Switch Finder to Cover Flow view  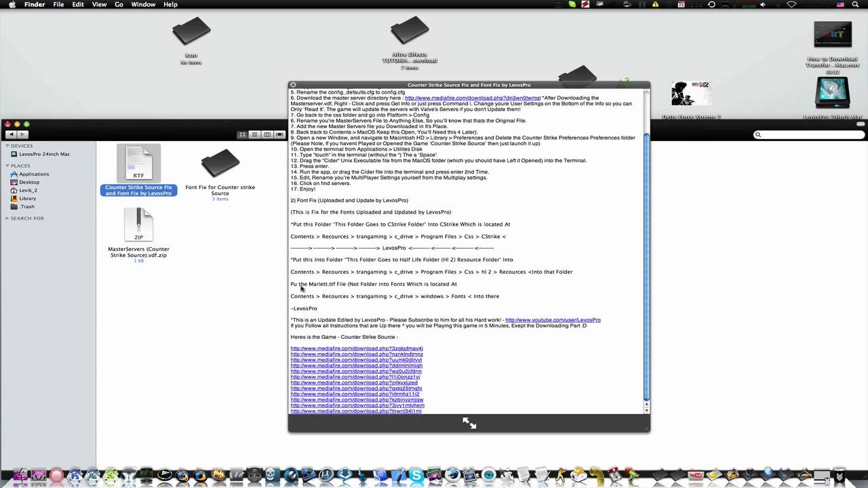coord(279,134)
